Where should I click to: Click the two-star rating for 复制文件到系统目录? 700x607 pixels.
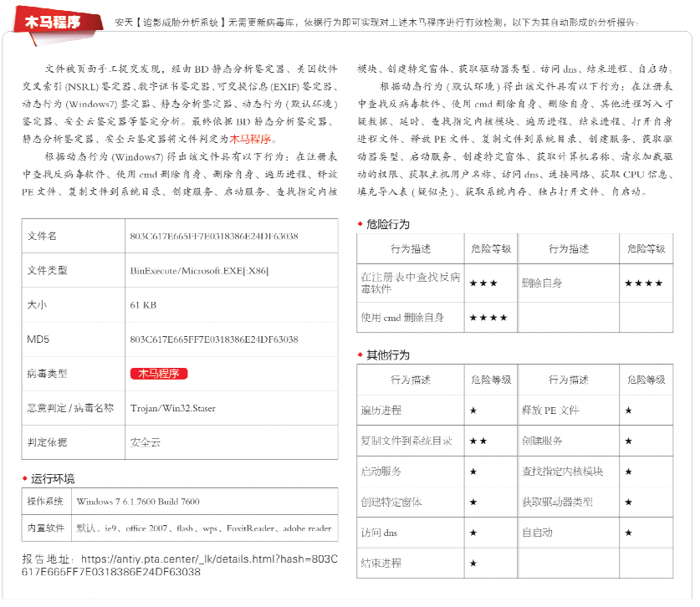(x=478, y=441)
